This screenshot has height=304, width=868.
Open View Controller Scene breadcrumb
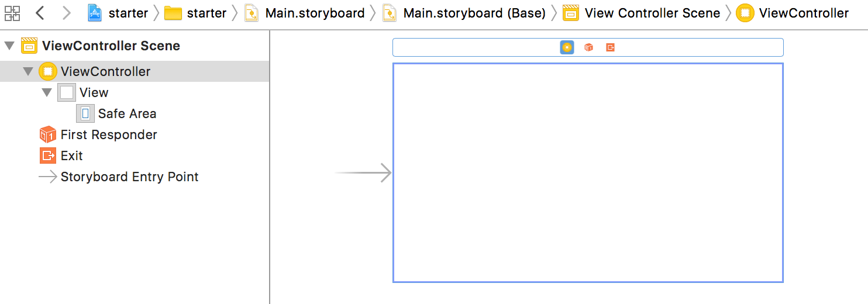pos(642,13)
